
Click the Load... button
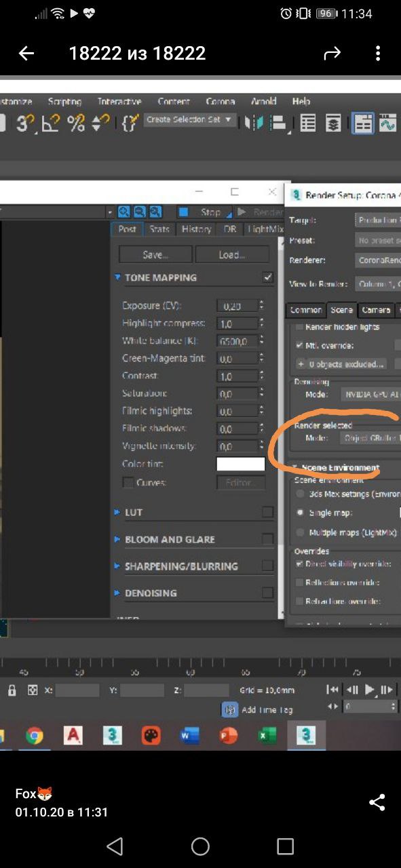click(x=232, y=254)
